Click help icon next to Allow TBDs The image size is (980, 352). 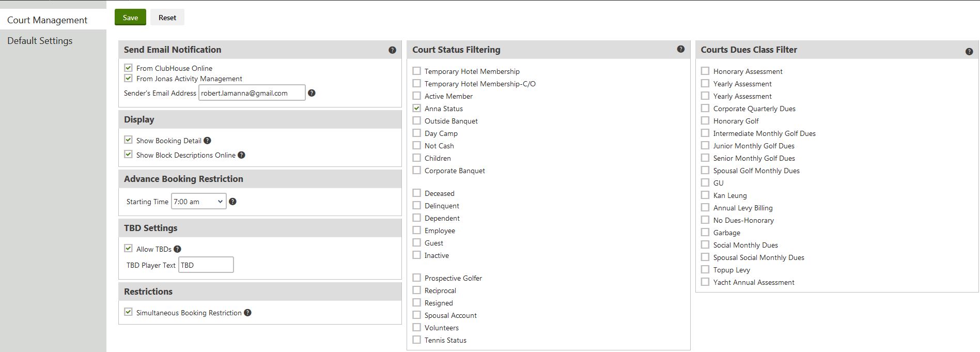tap(177, 249)
